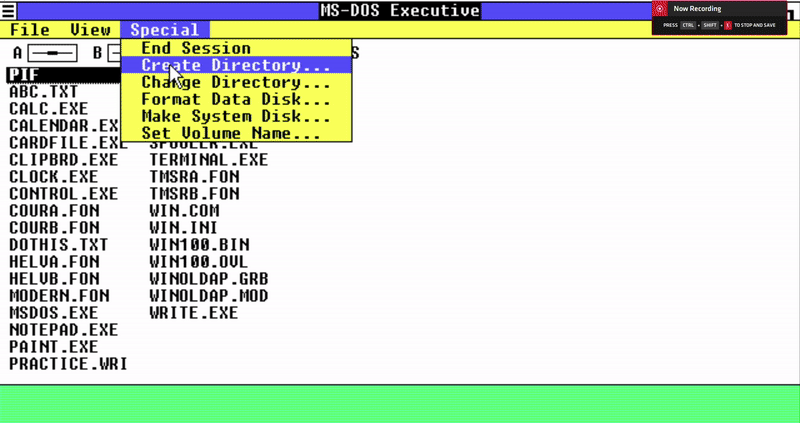
Task: Select the PRACTICE.WRI file
Action: coord(68,364)
